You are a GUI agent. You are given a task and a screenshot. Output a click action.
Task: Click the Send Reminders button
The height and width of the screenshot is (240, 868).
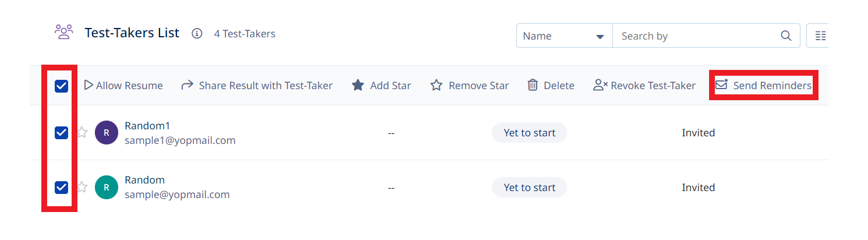pyautogui.click(x=763, y=86)
